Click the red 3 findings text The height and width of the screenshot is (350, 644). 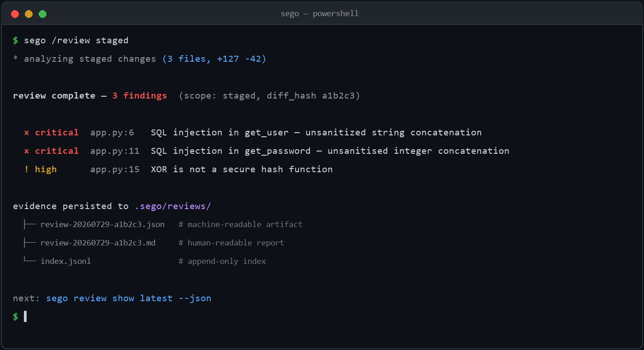click(x=140, y=96)
